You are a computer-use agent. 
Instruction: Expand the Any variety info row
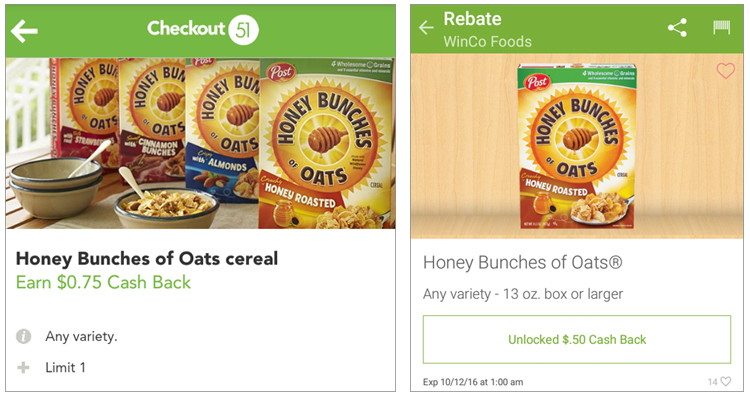click(200, 336)
